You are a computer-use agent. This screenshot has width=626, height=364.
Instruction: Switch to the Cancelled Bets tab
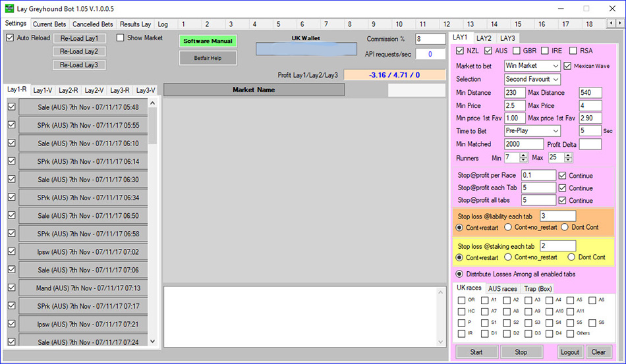tap(92, 24)
